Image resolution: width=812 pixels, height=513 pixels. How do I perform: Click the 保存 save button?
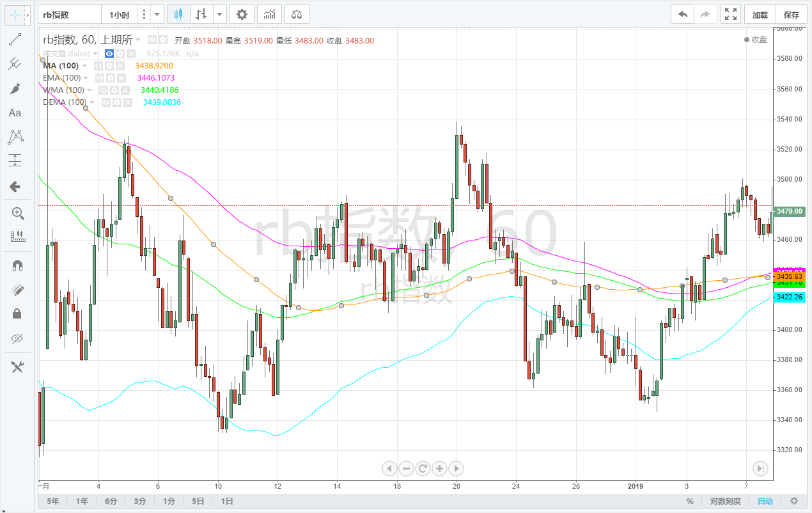(791, 14)
